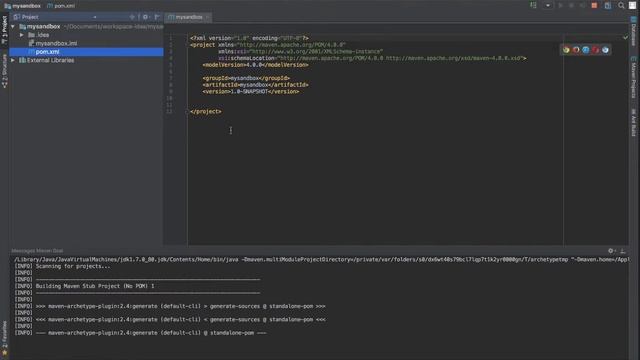640x360 pixels.
Task: Select mysandbox.iml file in tree
Action: coord(56,43)
